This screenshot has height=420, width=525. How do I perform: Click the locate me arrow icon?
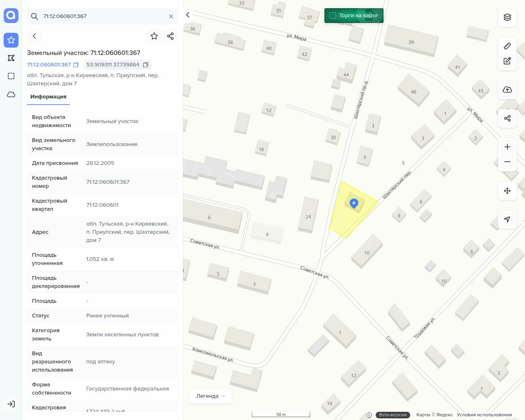(507, 219)
